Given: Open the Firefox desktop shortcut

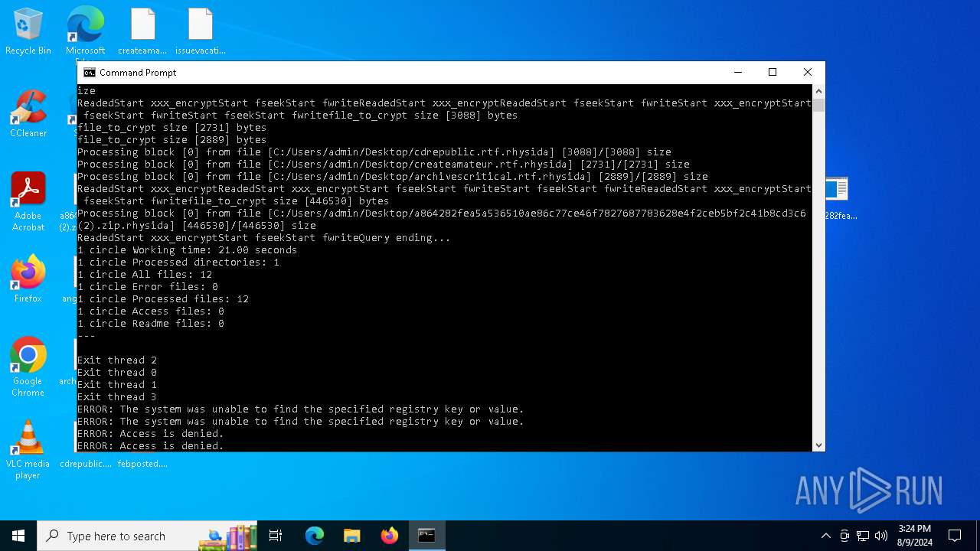Looking at the screenshot, I should point(28,279).
